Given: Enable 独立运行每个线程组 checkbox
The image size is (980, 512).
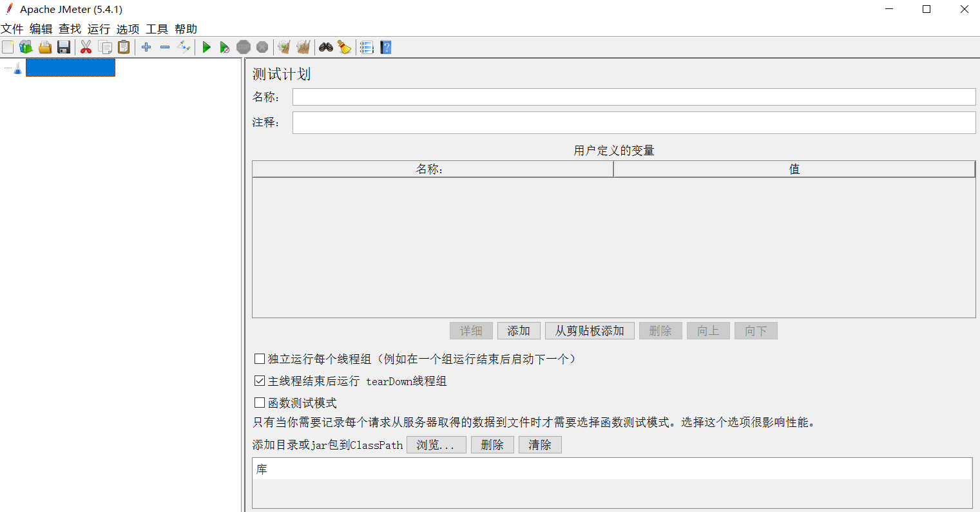Looking at the screenshot, I should 260,359.
